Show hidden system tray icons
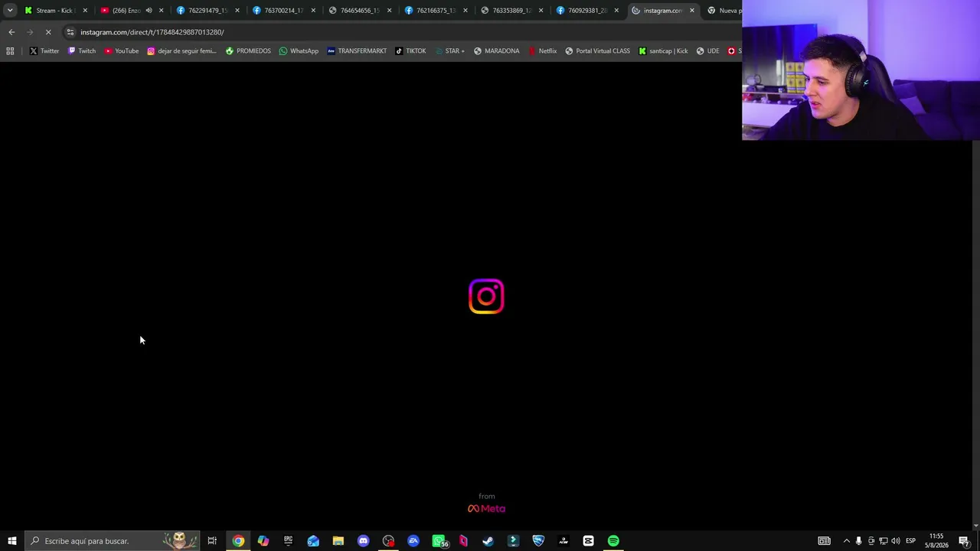 pos(846,541)
